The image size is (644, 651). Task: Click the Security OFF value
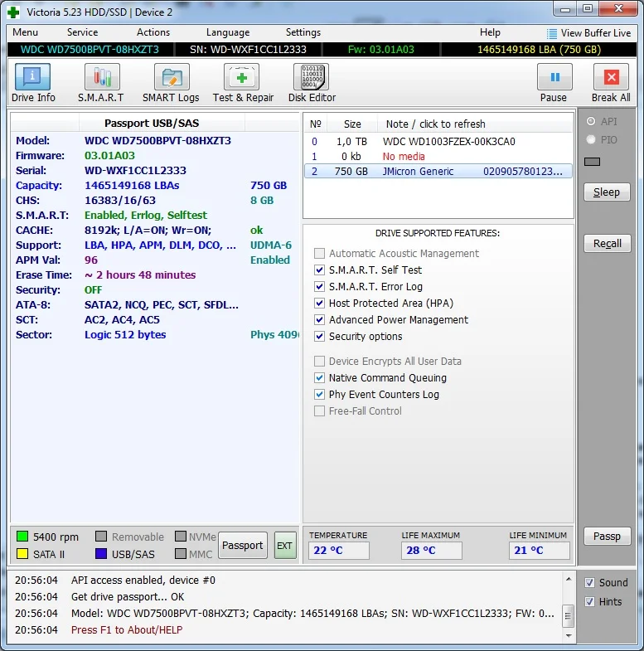click(93, 290)
